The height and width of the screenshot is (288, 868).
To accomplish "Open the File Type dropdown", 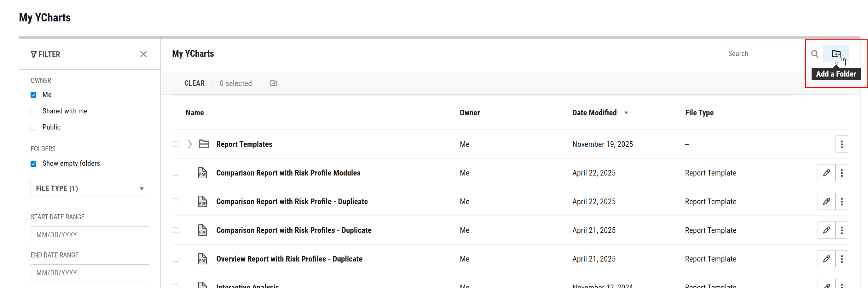I will (x=90, y=189).
